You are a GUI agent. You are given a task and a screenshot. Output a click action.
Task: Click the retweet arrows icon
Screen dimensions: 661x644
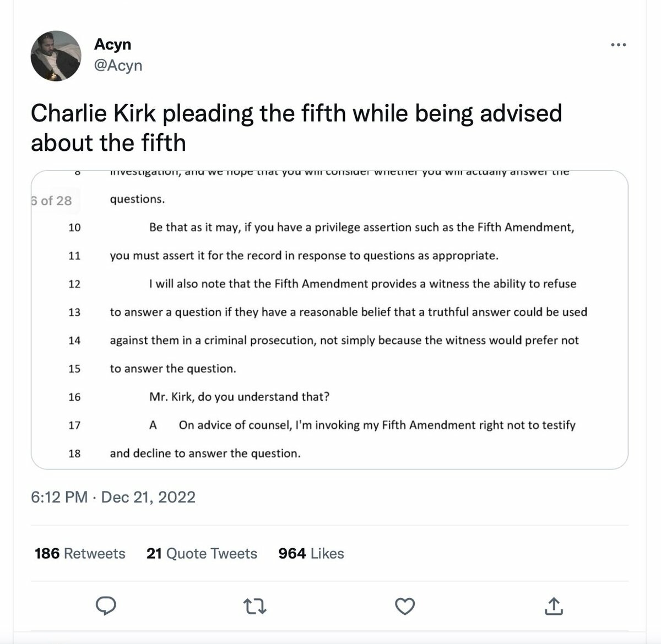click(x=255, y=606)
